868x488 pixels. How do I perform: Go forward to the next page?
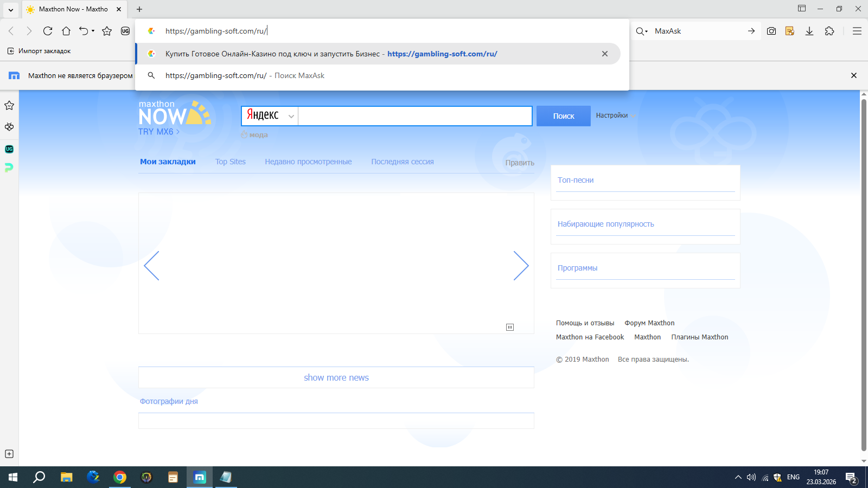pyautogui.click(x=29, y=31)
